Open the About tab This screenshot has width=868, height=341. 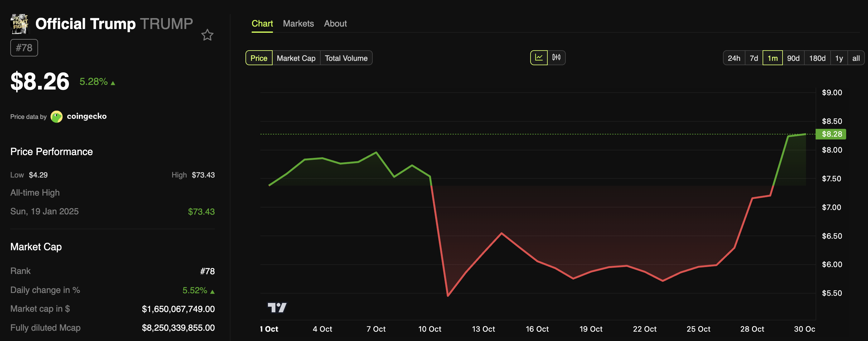pos(335,24)
